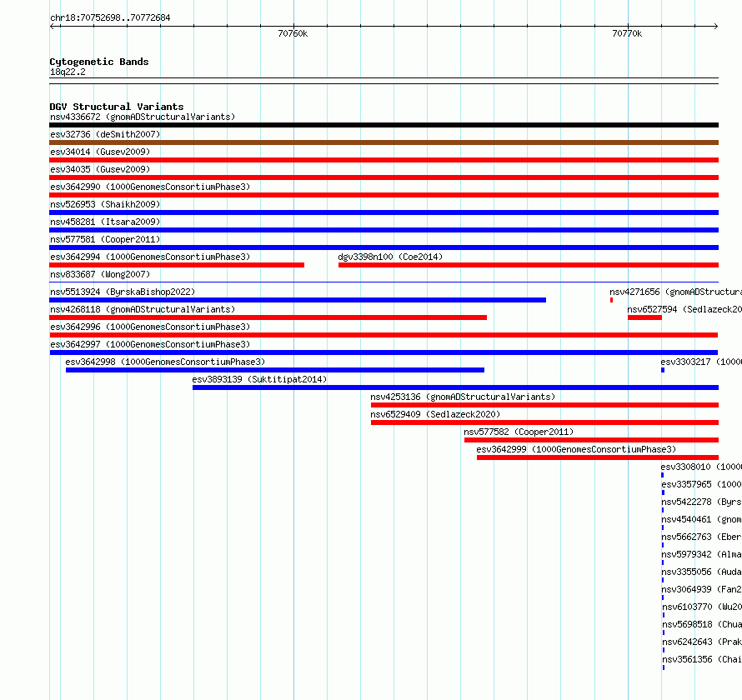The width and height of the screenshot is (742, 700).
Task: Select the nsv5422278 variant label
Action: 701,502
